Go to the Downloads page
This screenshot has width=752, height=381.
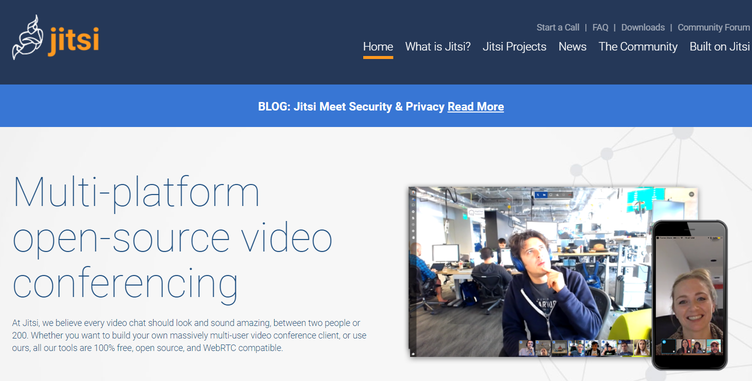tap(643, 27)
